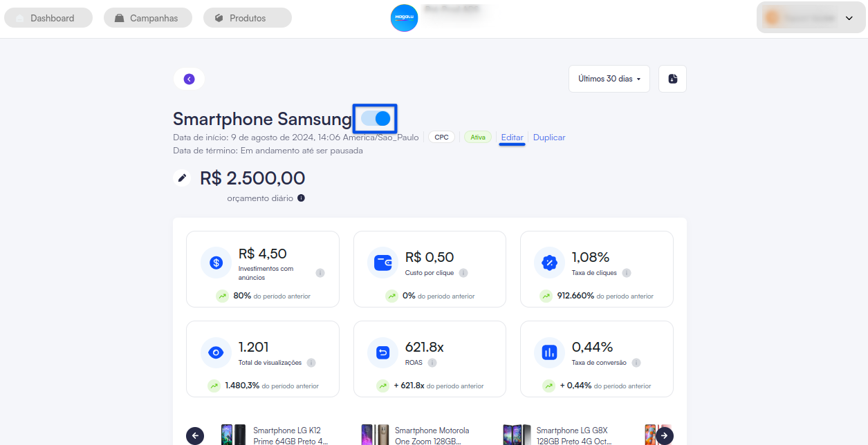868x445 pixels.
Task: Click the R$ 2.500,00 budget value
Action: tap(252, 178)
